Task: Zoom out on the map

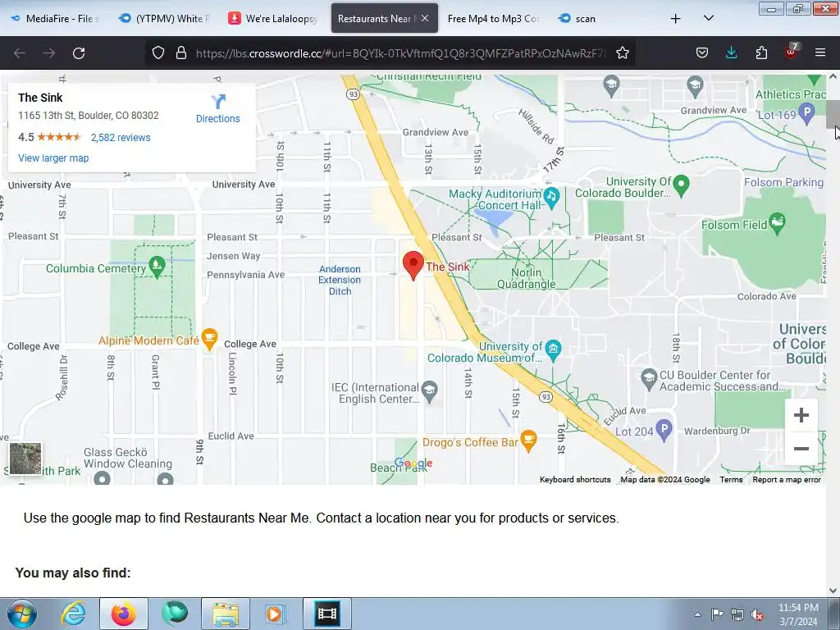Action: click(801, 449)
